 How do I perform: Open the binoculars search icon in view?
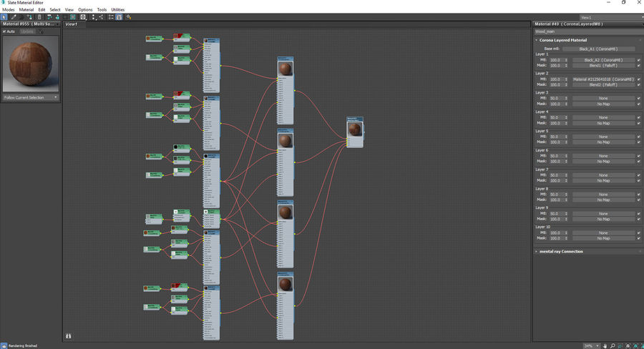[x=68, y=336]
